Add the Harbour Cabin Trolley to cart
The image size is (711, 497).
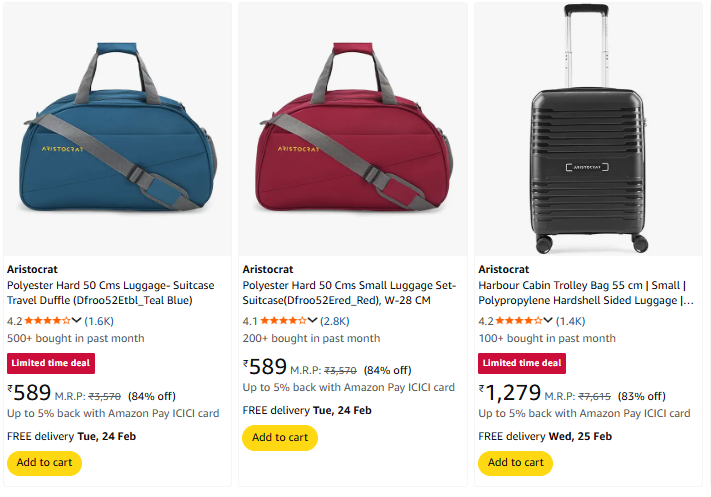click(516, 463)
